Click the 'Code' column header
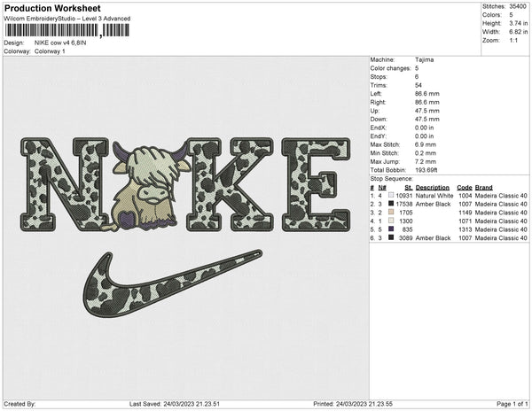 pos(465,188)
